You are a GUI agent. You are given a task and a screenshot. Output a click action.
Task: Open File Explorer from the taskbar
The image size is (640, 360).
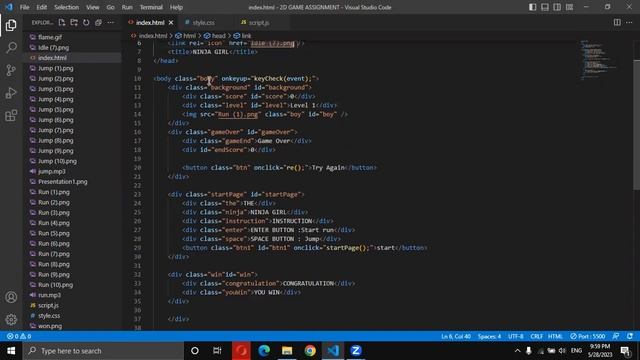coord(287,351)
